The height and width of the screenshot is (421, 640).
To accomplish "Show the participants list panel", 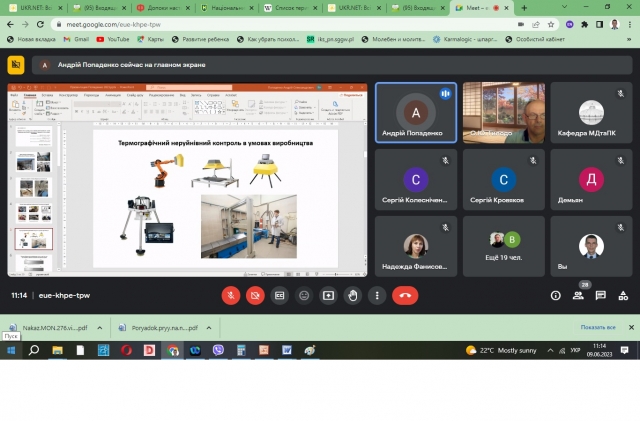I will [x=579, y=295].
